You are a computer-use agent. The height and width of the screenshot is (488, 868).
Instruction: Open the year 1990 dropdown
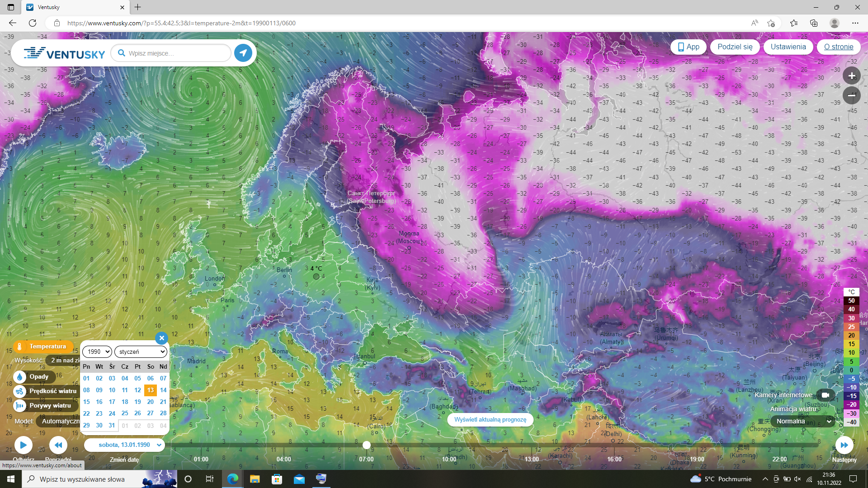click(97, 352)
